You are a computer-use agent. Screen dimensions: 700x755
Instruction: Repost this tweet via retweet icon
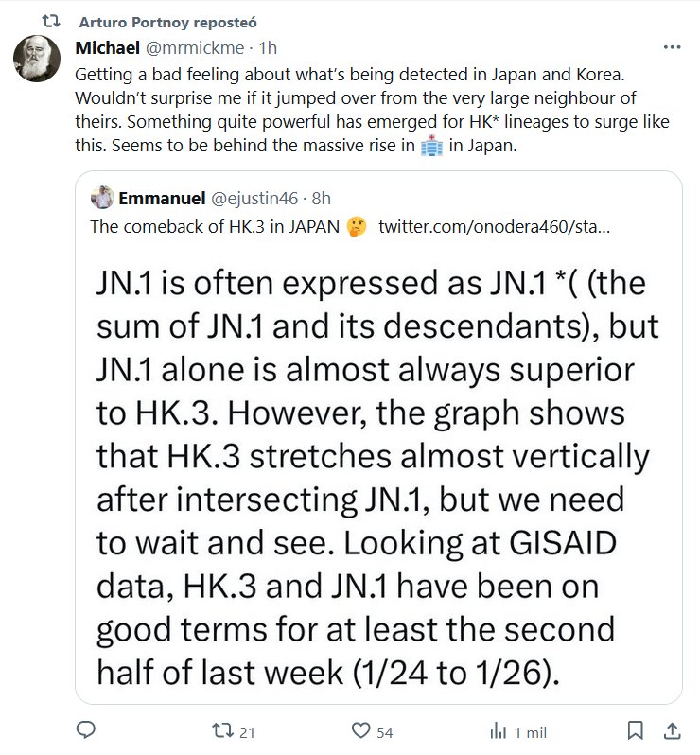point(223,731)
